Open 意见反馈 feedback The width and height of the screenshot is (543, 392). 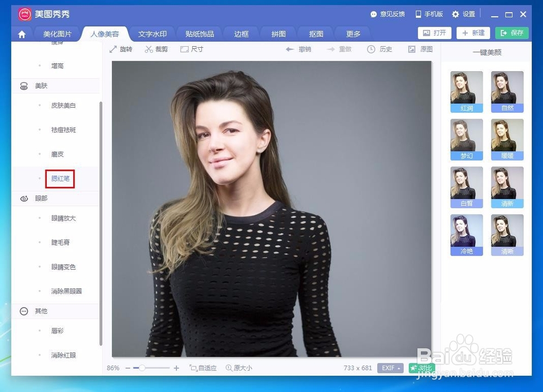pos(388,14)
